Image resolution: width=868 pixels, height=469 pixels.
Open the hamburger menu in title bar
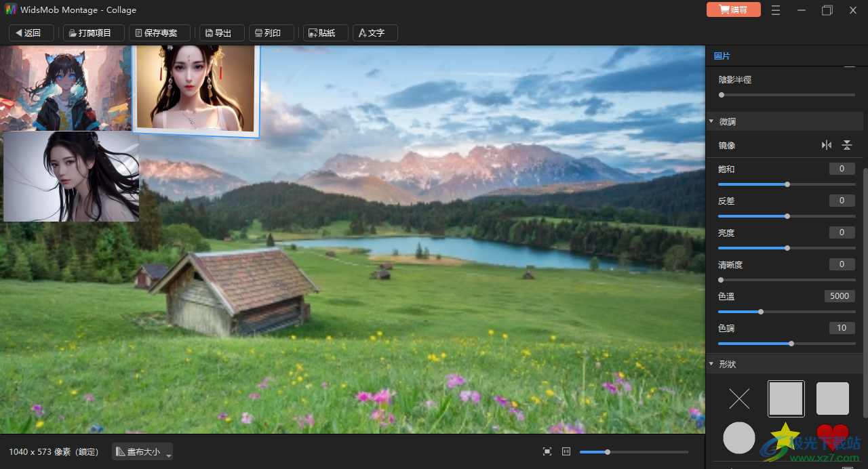776,10
